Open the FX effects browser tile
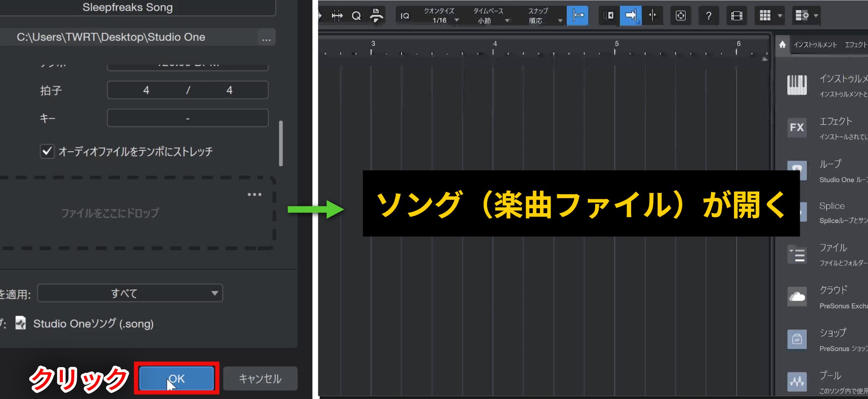 pos(796,127)
